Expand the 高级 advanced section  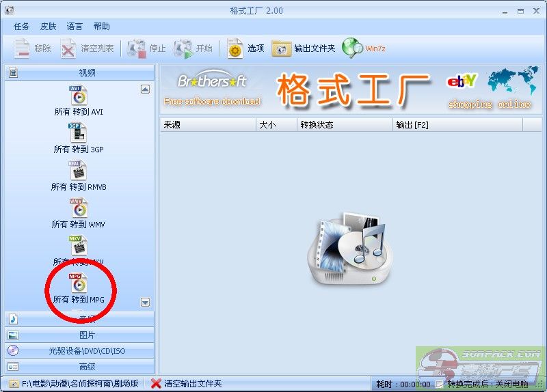[87, 367]
